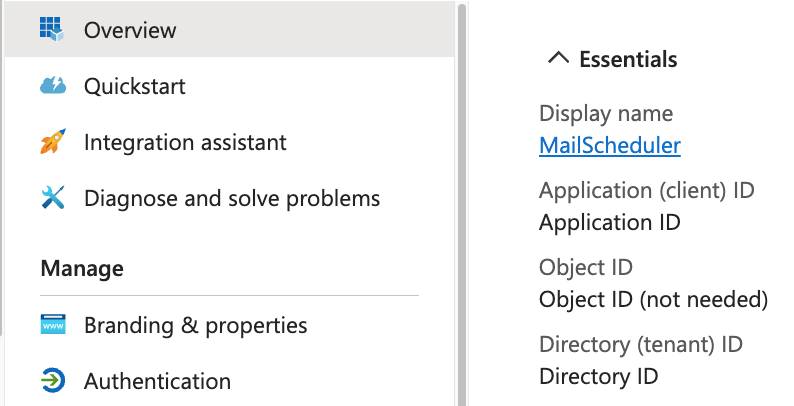Click the Directory ID value text
This screenshot has width=794, height=406.
598,376
